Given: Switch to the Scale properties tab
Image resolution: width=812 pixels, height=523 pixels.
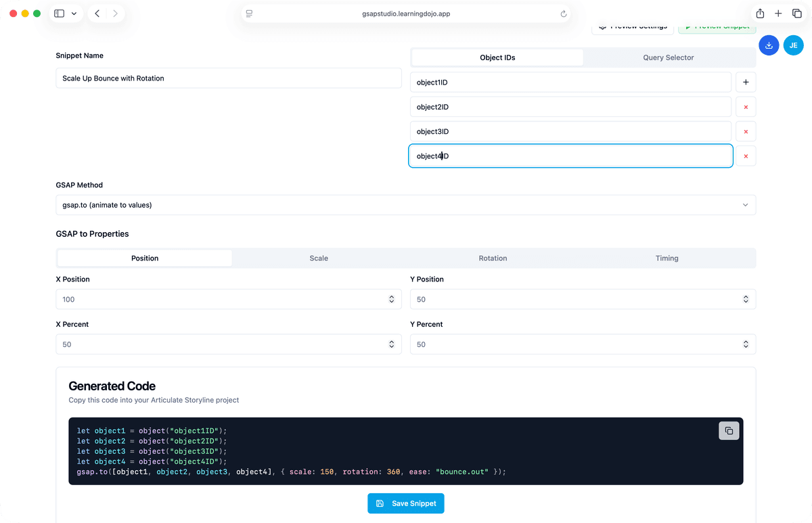Looking at the screenshot, I should pos(319,258).
